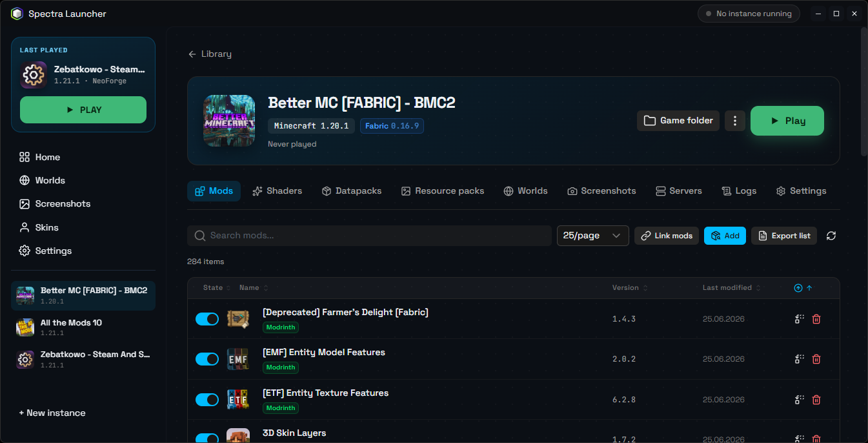Sort the mods by the State column
This screenshot has width=868, height=443.
pyautogui.click(x=216, y=288)
